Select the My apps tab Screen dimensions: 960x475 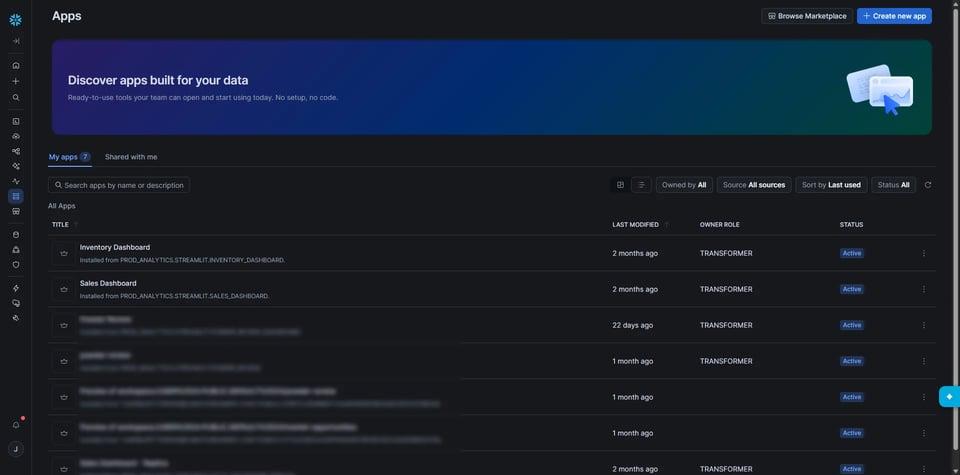pyautogui.click(x=70, y=157)
